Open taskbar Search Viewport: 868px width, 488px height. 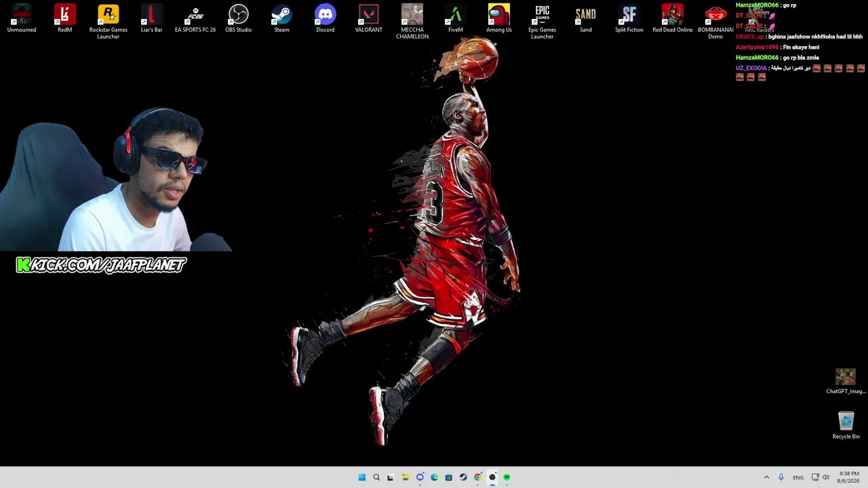click(376, 477)
